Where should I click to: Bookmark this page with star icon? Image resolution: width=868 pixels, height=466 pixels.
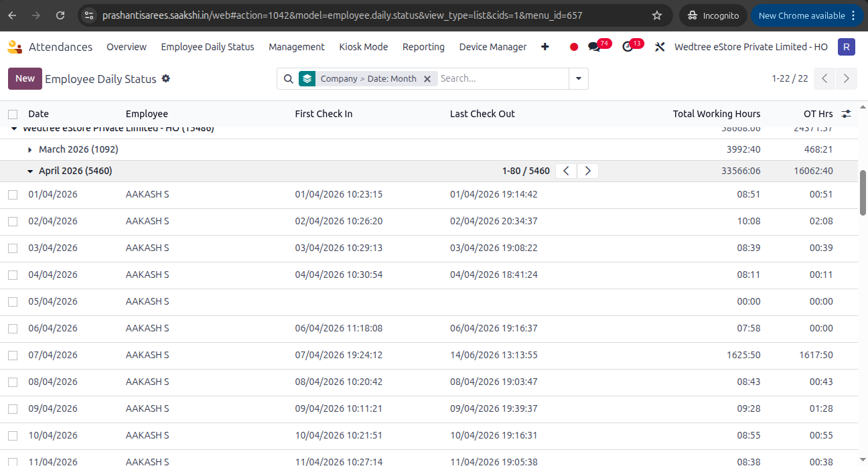(657, 15)
